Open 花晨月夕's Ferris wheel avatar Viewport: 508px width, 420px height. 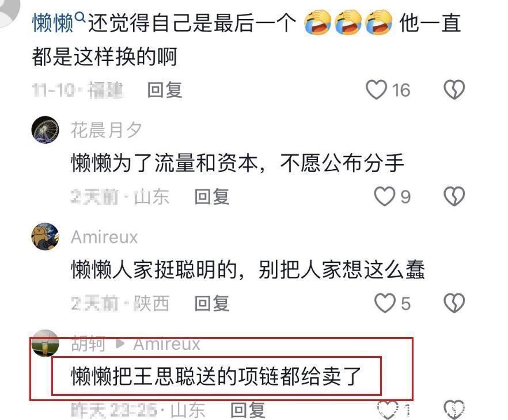(x=46, y=130)
